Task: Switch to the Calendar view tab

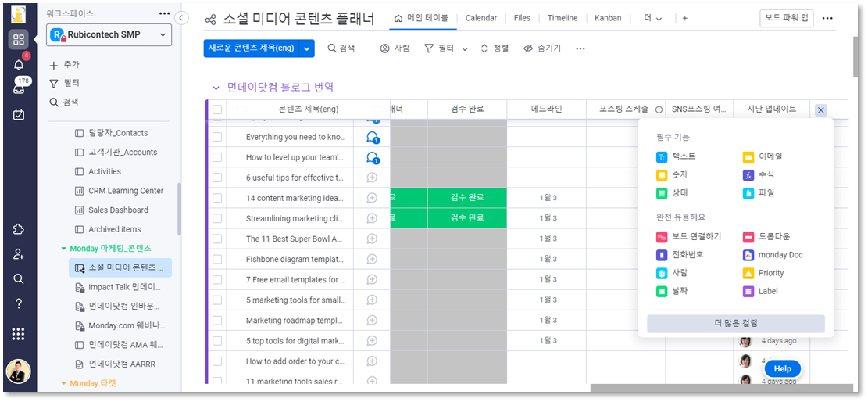Action: point(481,18)
